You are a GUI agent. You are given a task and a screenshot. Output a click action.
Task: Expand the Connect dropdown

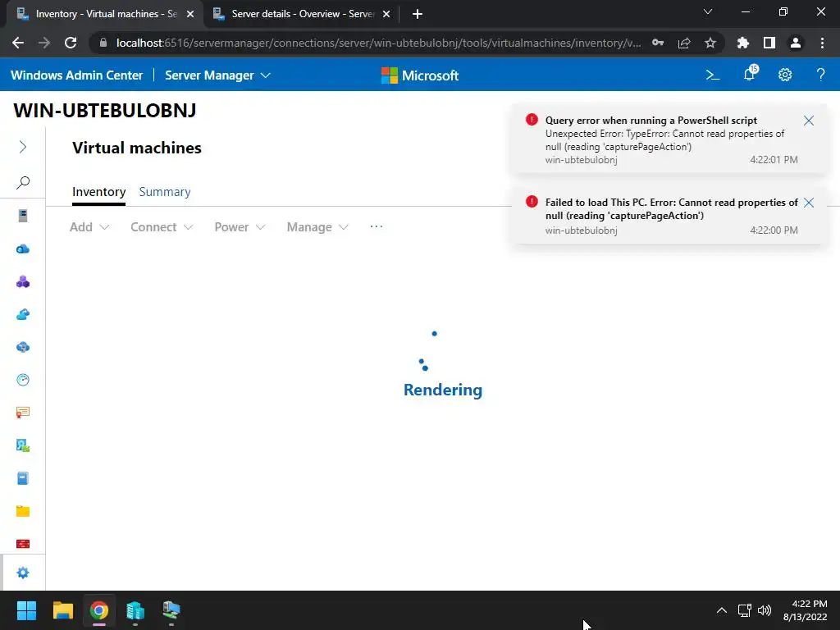click(162, 227)
